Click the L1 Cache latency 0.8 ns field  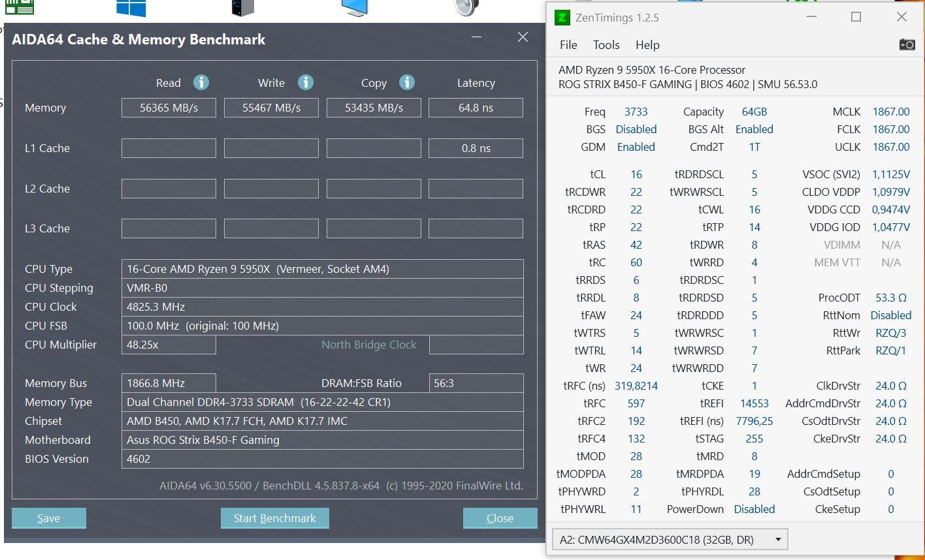pos(476,148)
